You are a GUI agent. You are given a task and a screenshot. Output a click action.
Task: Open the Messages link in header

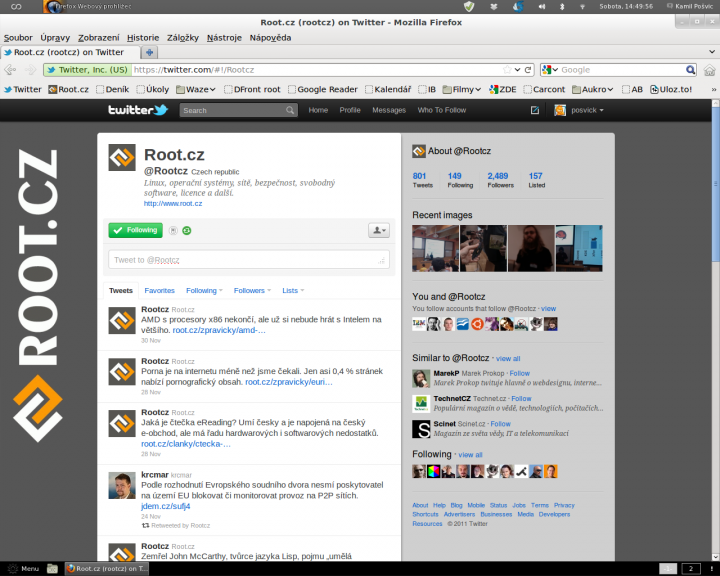pyautogui.click(x=389, y=110)
